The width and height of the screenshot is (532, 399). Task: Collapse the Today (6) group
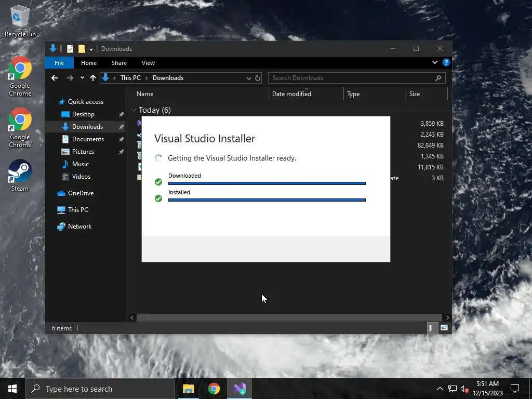tap(134, 110)
